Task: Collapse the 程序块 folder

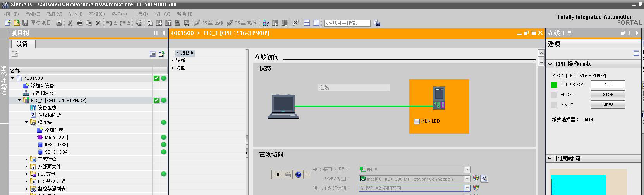Action: point(26,122)
